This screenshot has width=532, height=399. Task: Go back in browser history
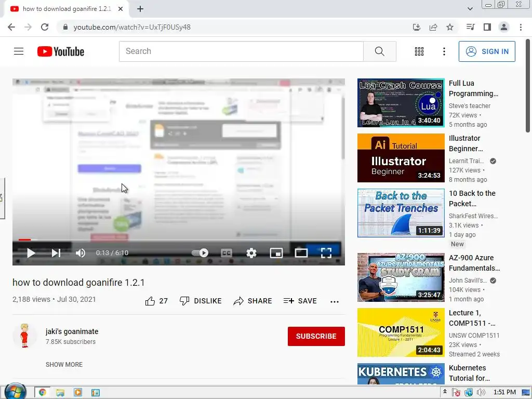tap(11, 27)
